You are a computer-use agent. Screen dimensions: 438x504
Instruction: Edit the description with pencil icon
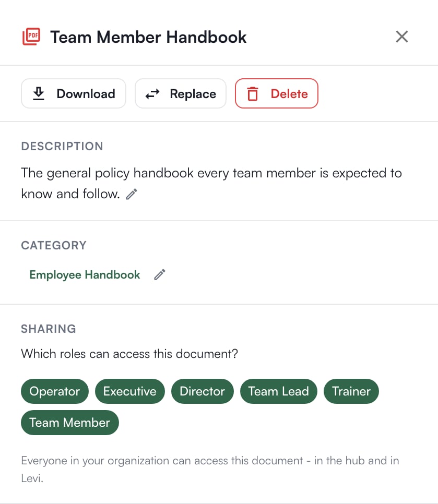coord(132,194)
